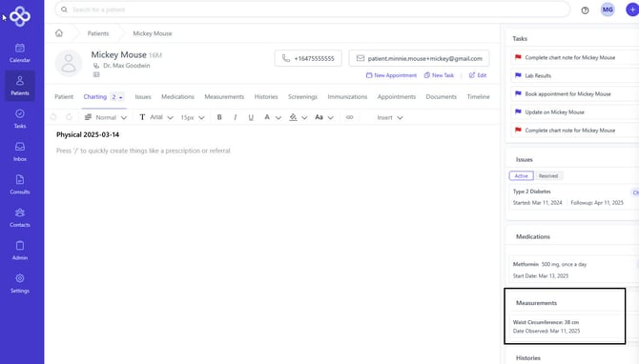Image resolution: width=639 pixels, height=364 pixels.
Task: Show Resolved issues
Action: [548, 176]
